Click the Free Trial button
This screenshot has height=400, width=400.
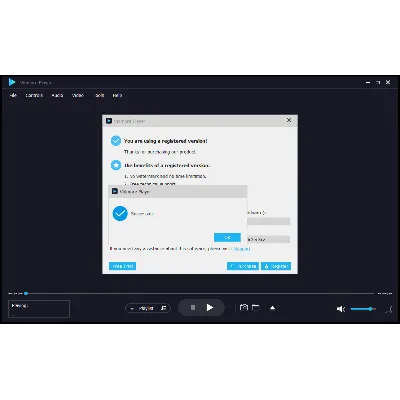tap(122, 266)
